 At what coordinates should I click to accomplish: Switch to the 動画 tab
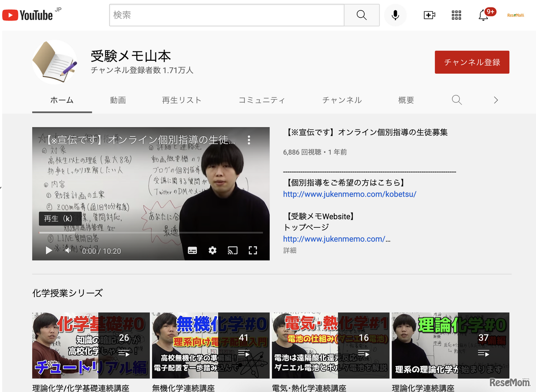tap(118, 100)
